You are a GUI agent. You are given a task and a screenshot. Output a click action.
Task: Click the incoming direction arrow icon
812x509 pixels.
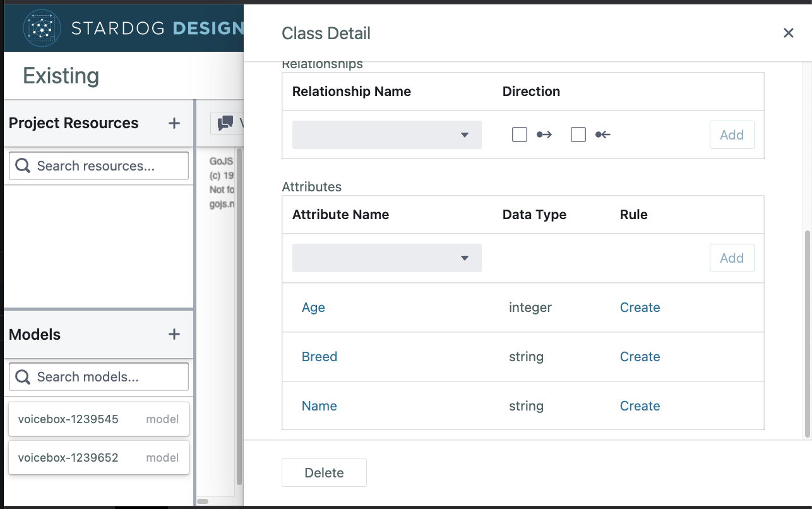(602, 135)
